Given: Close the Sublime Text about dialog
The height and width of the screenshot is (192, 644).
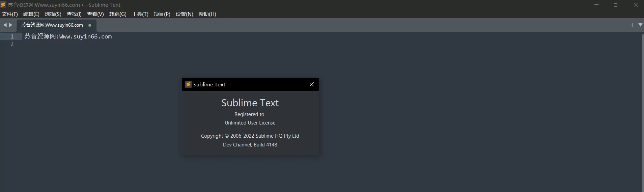Looking at the screenshot, I should [312, 84].
